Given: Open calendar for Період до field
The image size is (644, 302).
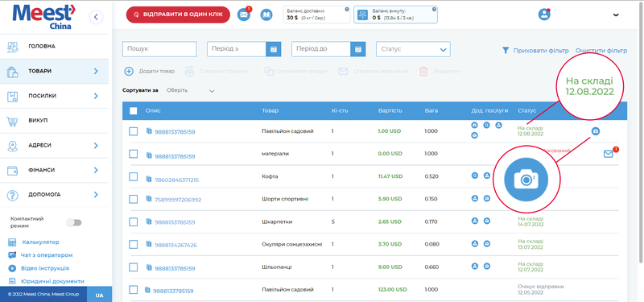Looking at the screenshot, I should 357,49.
